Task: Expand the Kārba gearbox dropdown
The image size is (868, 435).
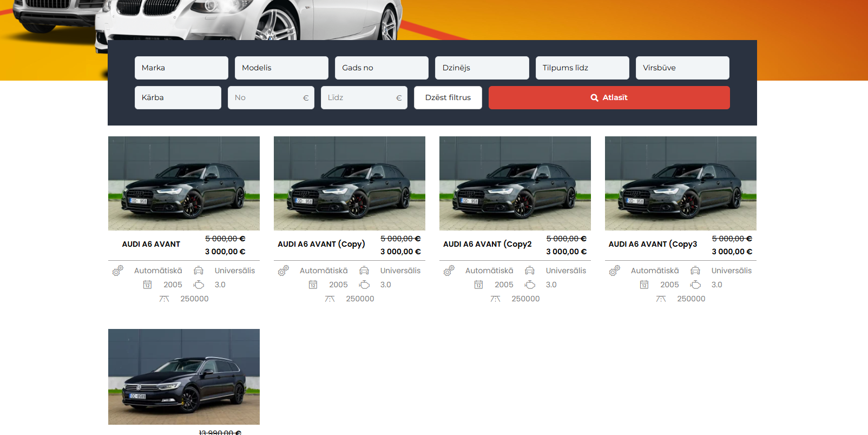Action: 177,98
